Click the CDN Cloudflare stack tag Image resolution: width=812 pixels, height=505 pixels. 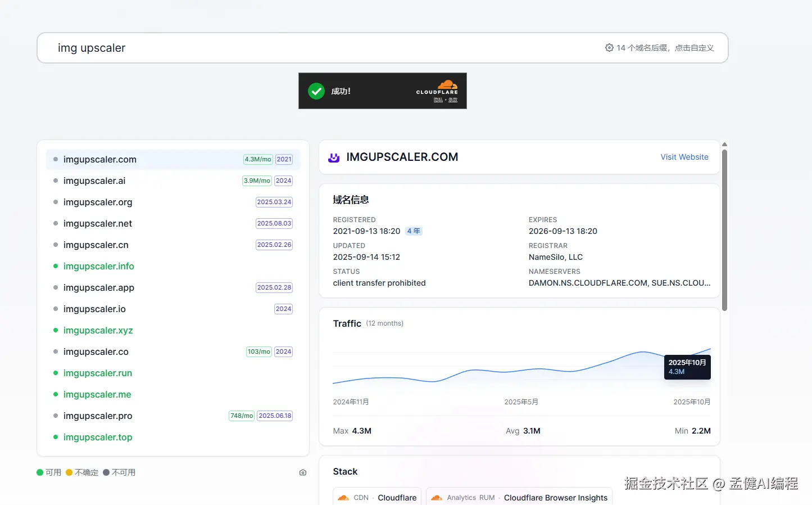[377, 497]
